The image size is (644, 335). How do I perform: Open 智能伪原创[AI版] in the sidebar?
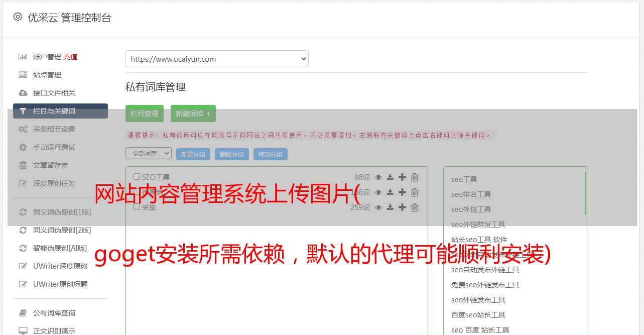tap(60, 248)
